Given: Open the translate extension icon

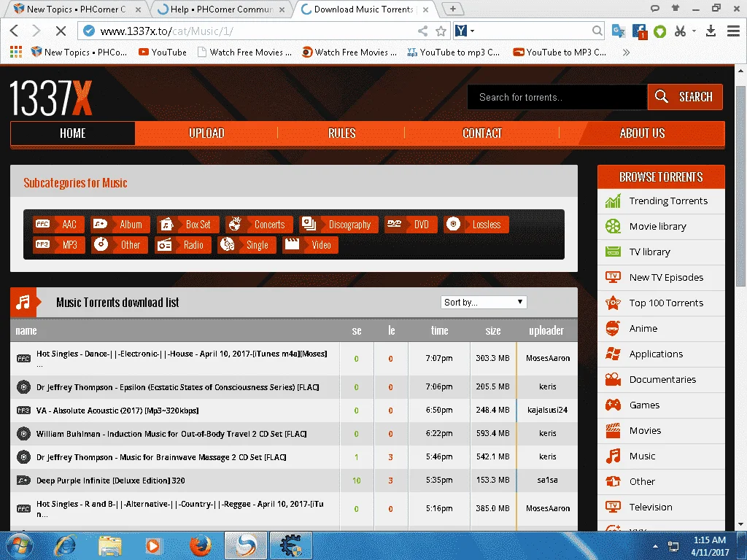Looking at the screenshot, I should [x=619, y=31].
